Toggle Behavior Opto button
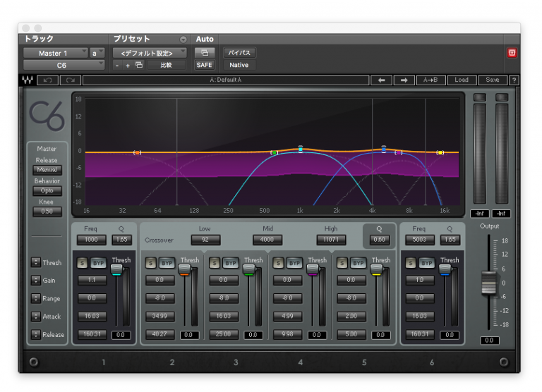The height and width of the screenshot is (392, 542). (x=47, y=190)
